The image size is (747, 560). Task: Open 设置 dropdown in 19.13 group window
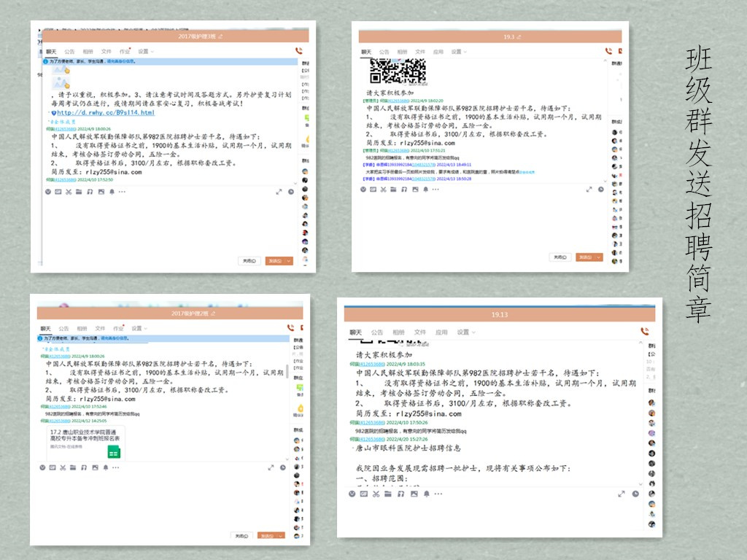463,332
